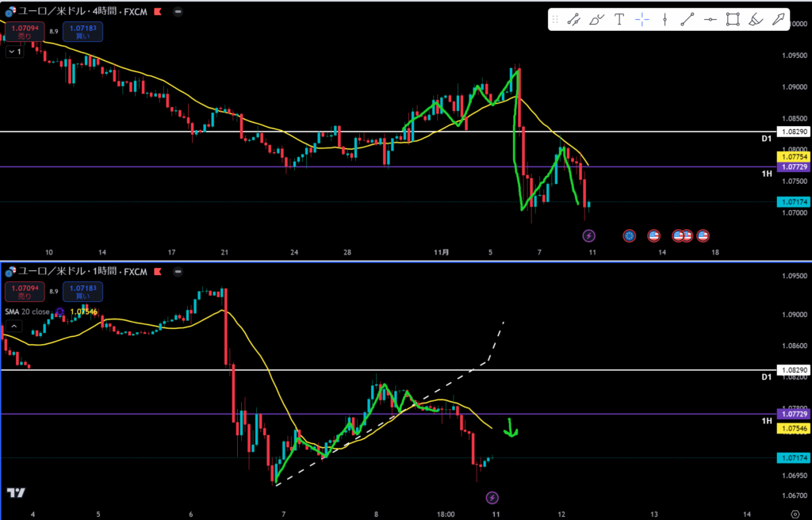Select the parallel channel drawing tool

click(x=574, y=20)
